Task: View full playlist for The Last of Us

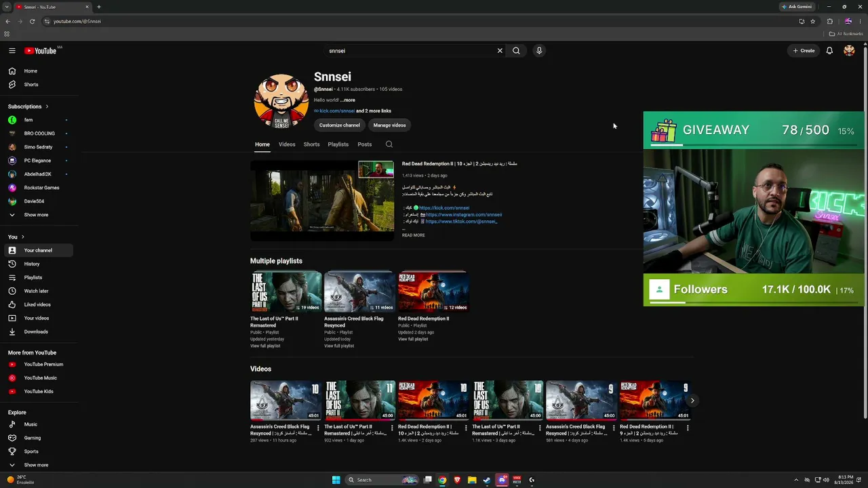Action: (265, 346)
